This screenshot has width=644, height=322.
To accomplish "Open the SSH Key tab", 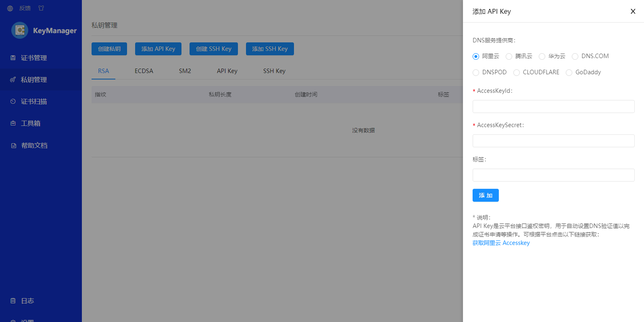I will tap(274, 71).
